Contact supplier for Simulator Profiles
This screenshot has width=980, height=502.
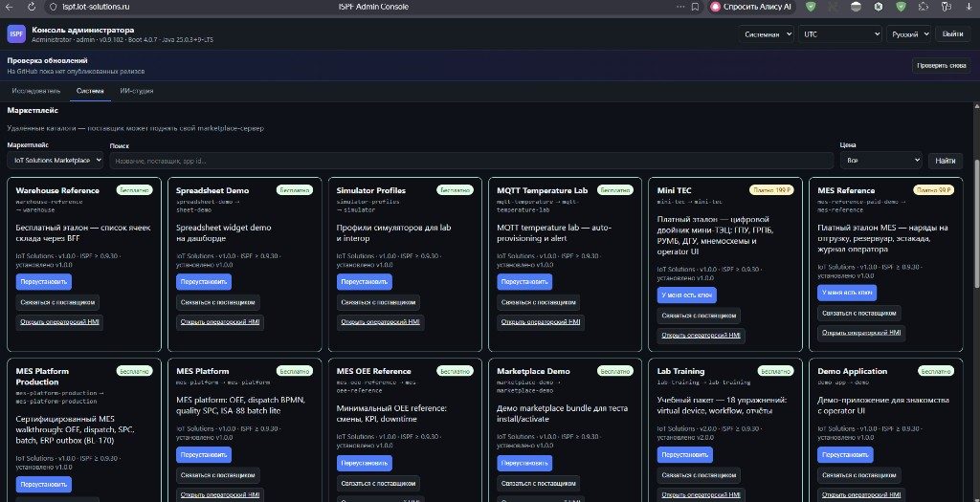378,302
